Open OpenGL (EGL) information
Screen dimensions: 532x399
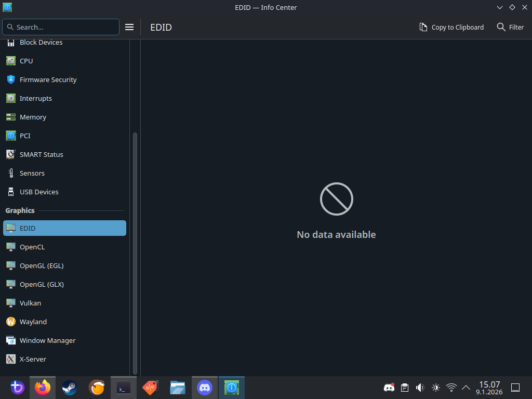(64, 265)
